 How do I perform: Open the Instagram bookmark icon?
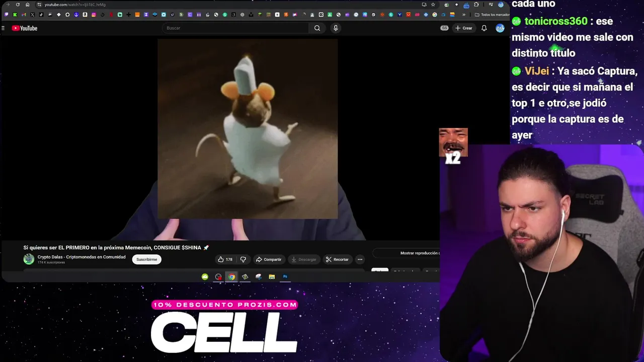(x=94, y=15)
